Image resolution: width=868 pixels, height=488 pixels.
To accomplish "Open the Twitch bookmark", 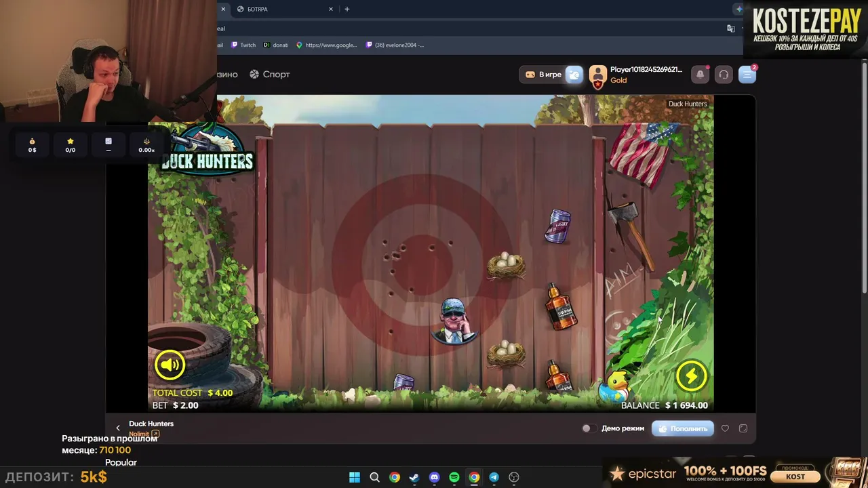I will (243, 45).
